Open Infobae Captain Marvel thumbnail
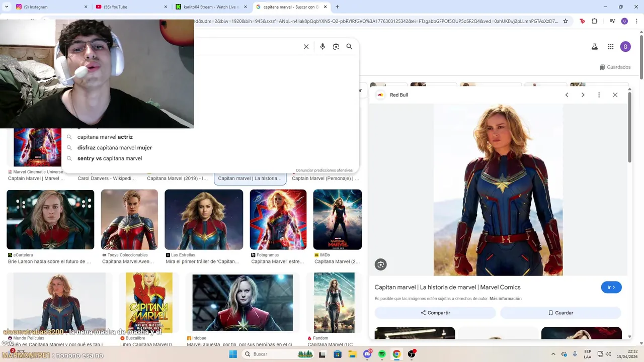Image resolution: width=644 pixels, height=362 pixels. [x=243, y=303]
